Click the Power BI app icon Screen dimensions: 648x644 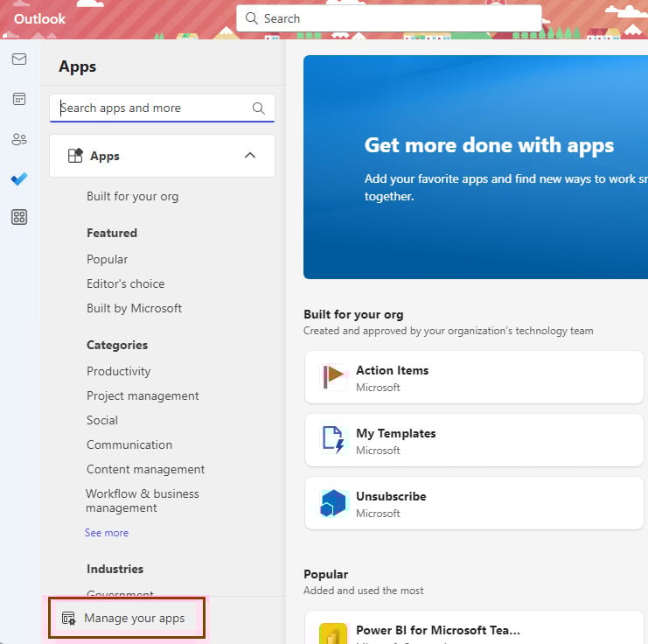click(333, 633)
